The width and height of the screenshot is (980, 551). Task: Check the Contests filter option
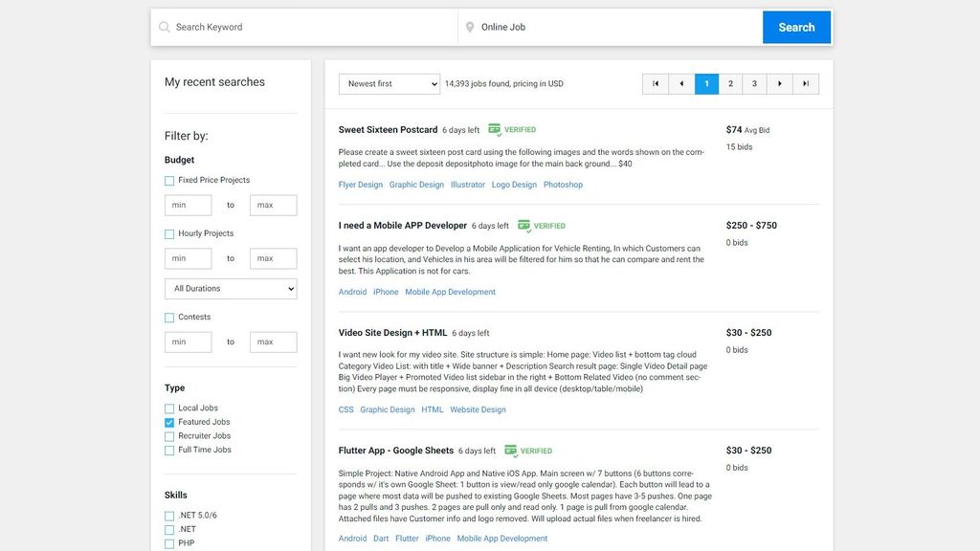click(x=168, y=317)
